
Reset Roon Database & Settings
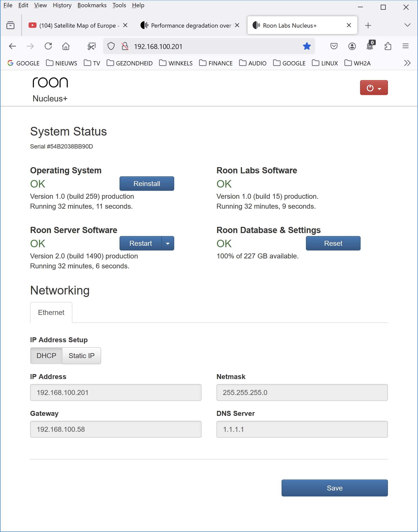coord(333,243)
